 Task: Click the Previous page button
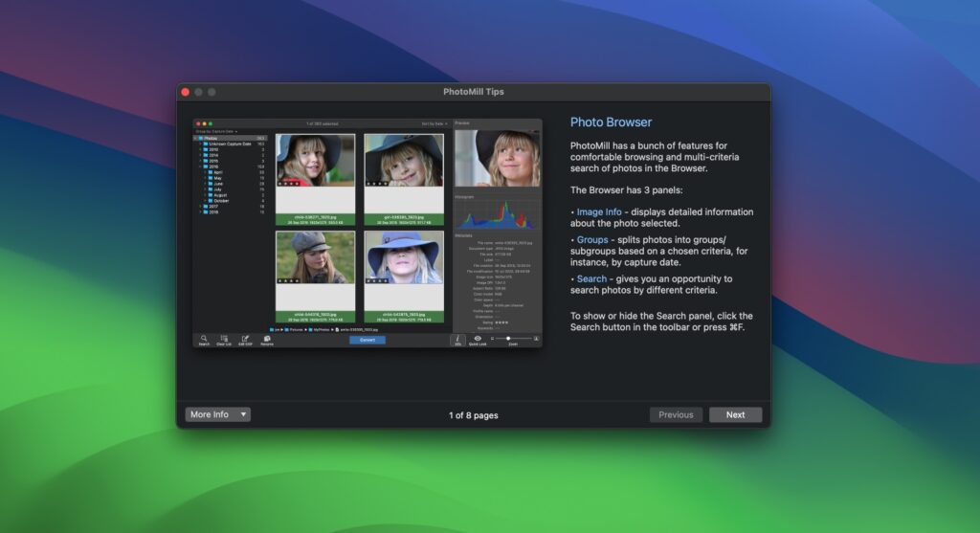point(676,415)
